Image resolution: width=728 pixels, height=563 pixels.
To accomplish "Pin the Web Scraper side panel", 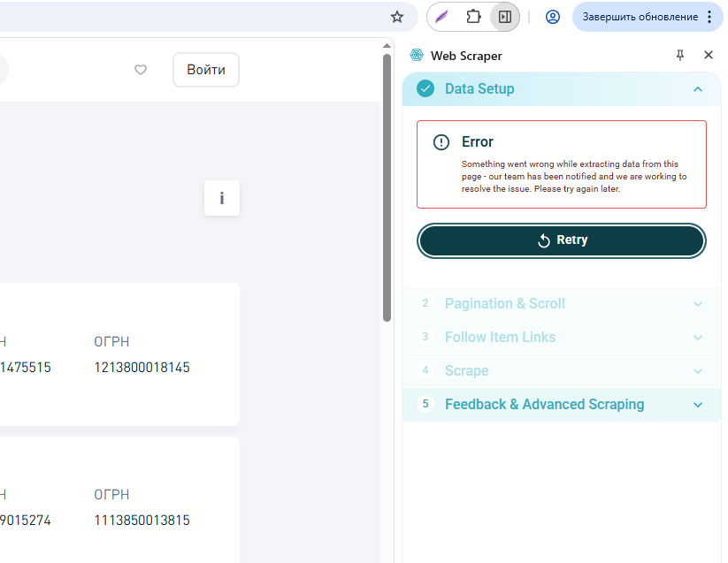I will 680,56.
